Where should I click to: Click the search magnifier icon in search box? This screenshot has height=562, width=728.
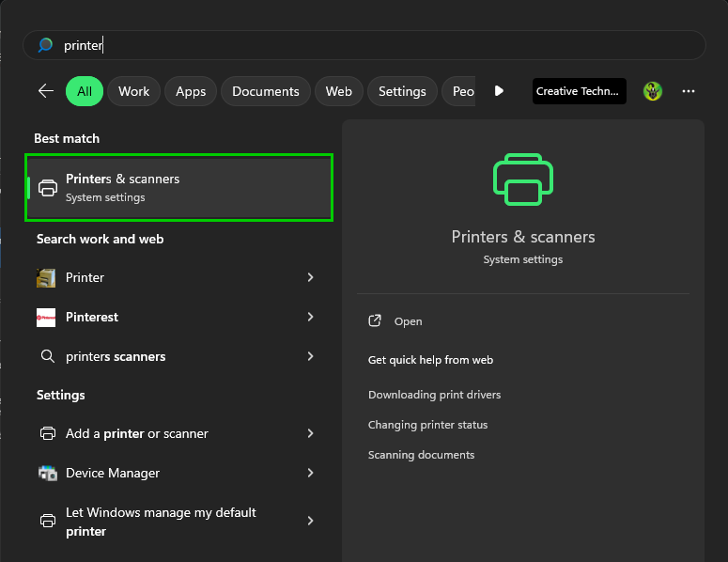45,45
